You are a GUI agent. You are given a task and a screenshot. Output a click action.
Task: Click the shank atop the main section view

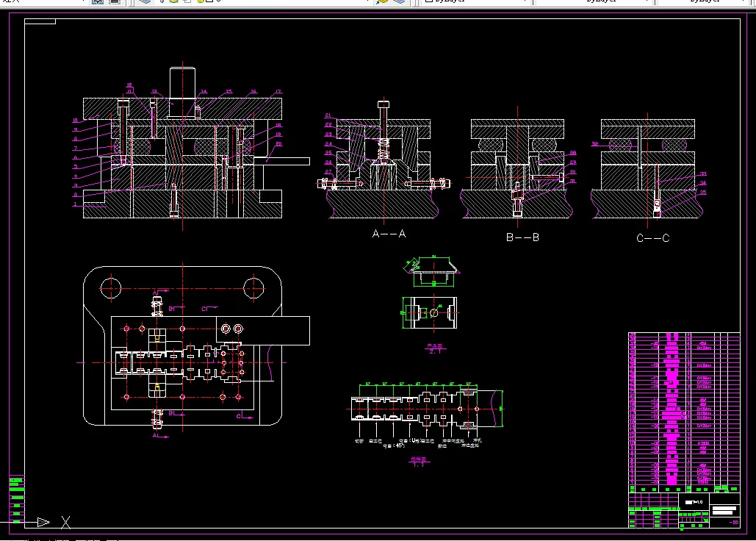(182, 83)
